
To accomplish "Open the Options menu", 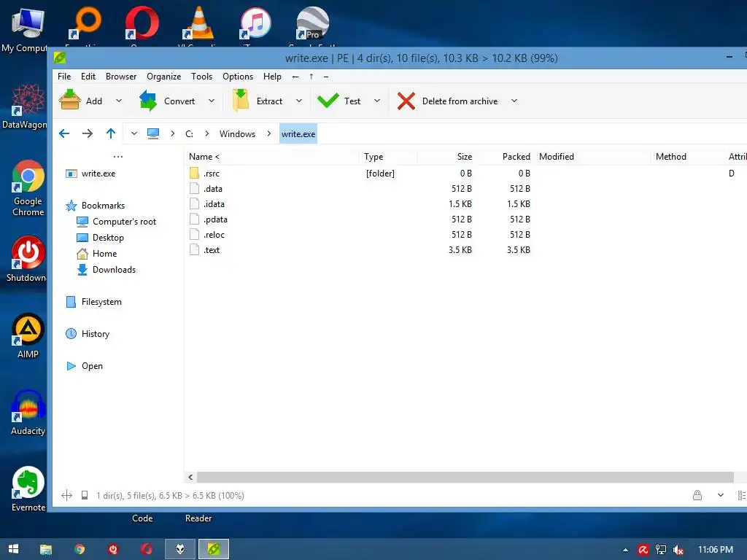I will tap(238, 76).
